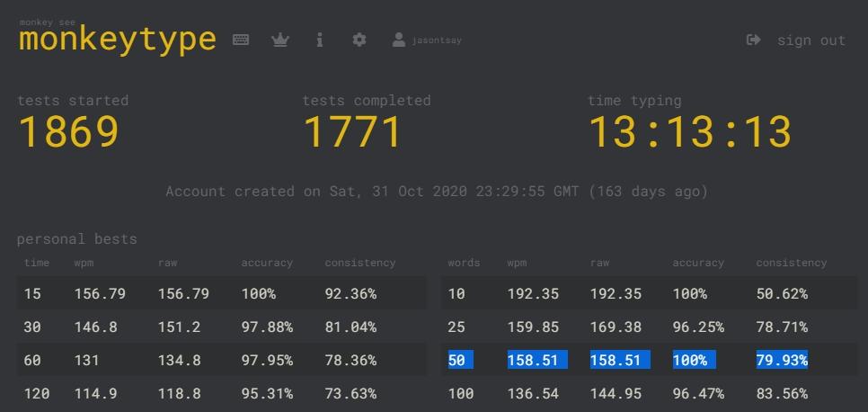This screenshot has height=412, width=868.
Task: Click the 10 words wpm 192.35
Action: tap(533, 293)
